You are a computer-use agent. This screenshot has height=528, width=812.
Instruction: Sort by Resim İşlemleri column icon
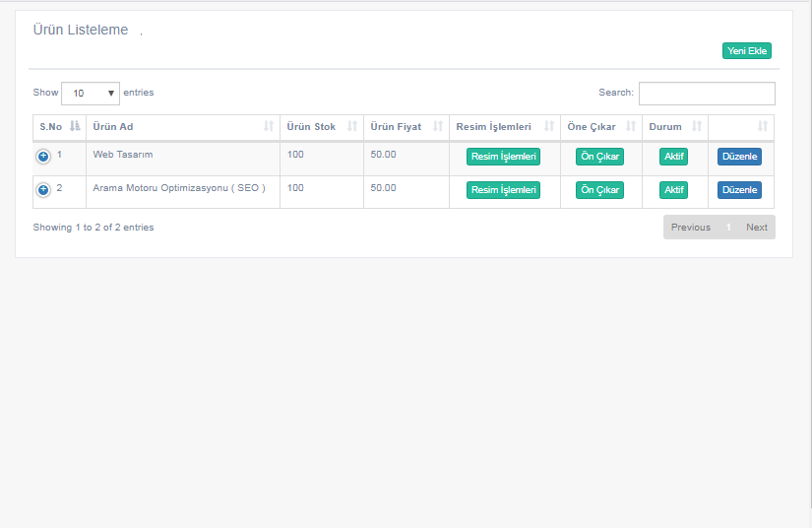549,126
